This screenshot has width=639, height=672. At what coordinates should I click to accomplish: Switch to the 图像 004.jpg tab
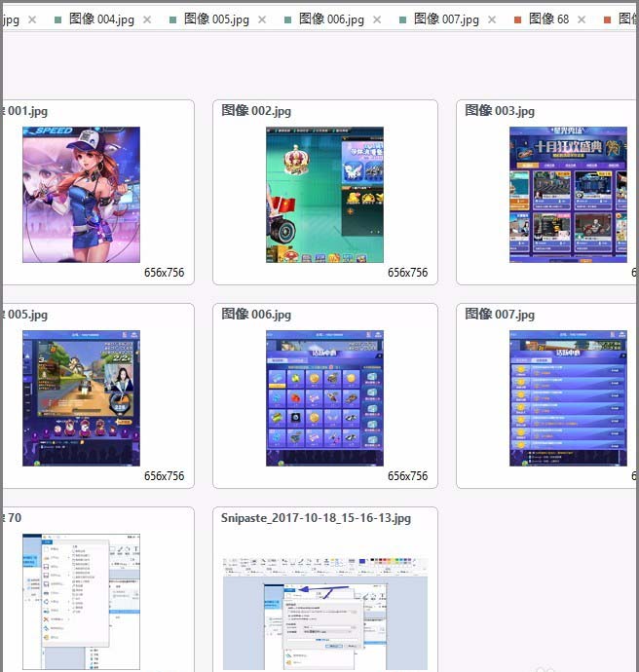(101, 19)
